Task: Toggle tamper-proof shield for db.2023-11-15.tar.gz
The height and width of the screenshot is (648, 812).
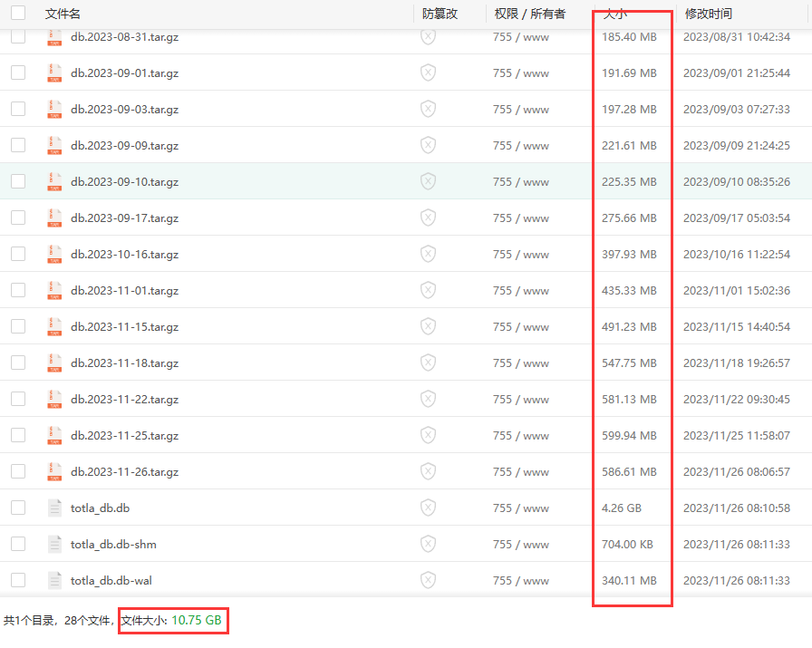Action: pyautogui.click(x=428, y=326)
